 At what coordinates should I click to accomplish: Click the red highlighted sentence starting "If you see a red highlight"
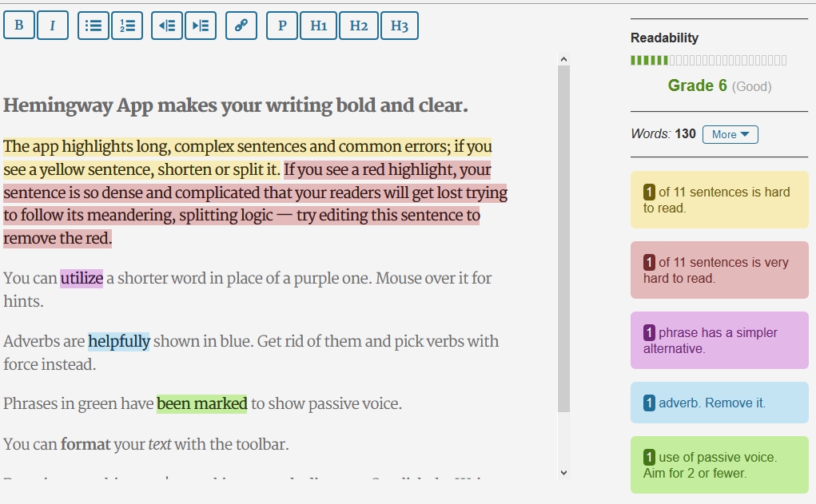pos(255,204)
